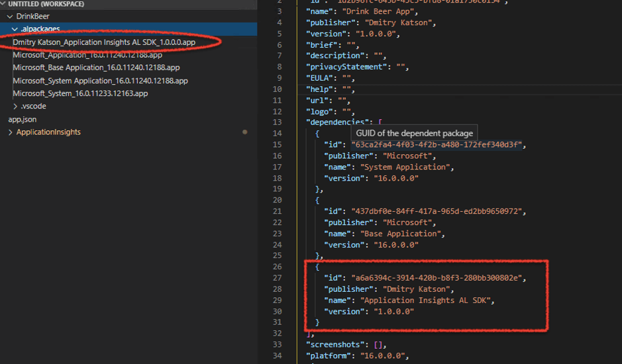
Task: Expand the .vscode folder
Action: pos(15,107)
